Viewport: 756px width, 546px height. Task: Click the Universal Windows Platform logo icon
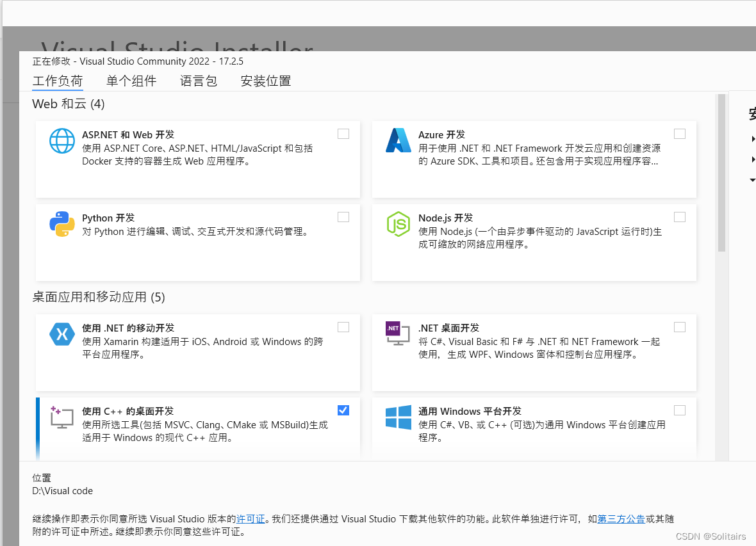pos(399,417)
